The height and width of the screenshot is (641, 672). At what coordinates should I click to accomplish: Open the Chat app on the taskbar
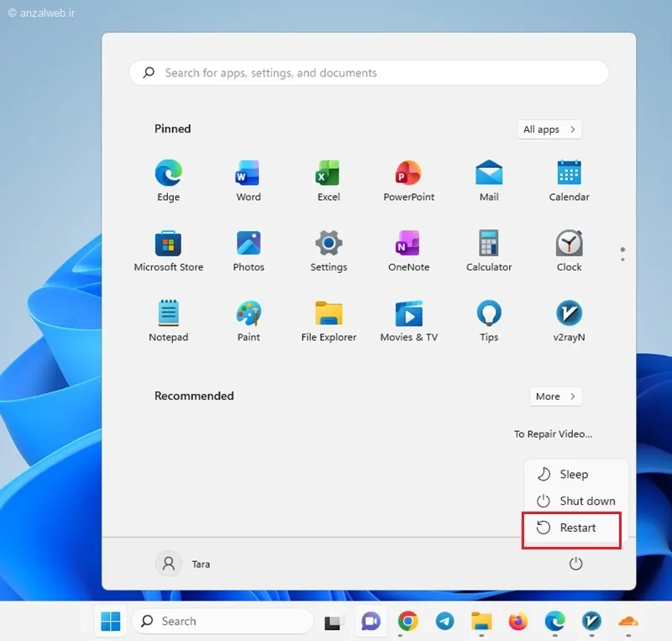370,622
